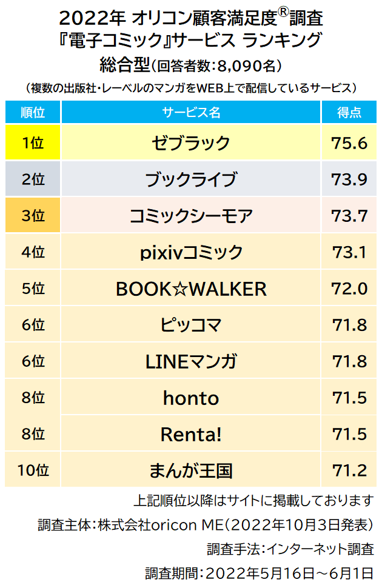The height and width of the screenshot is (588, 382).
Task: Click the ピッコマ service name
Action: (191, 325)
